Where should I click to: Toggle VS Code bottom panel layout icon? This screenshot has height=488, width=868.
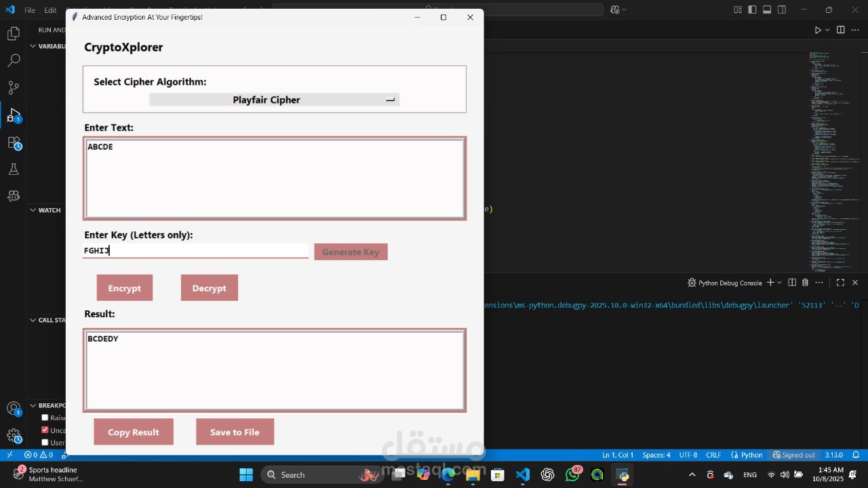pyautogui.click(x=767, y=9)
